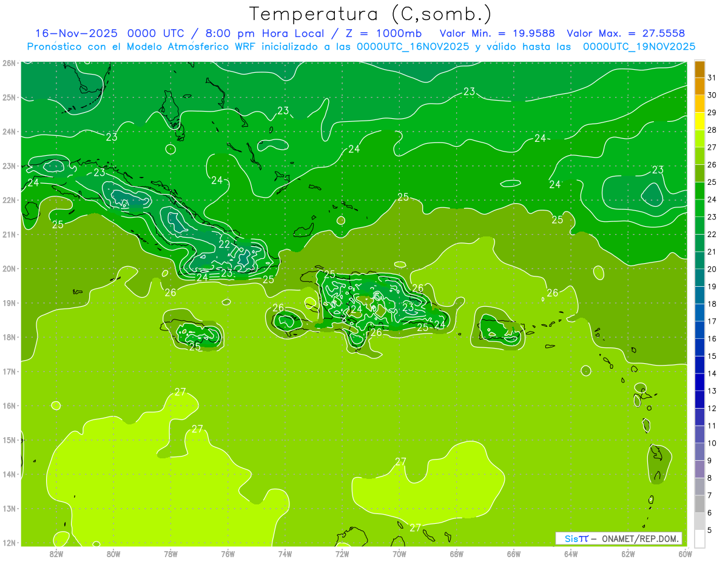Click the 19N latitude axis label

click(x=9, y=303)
